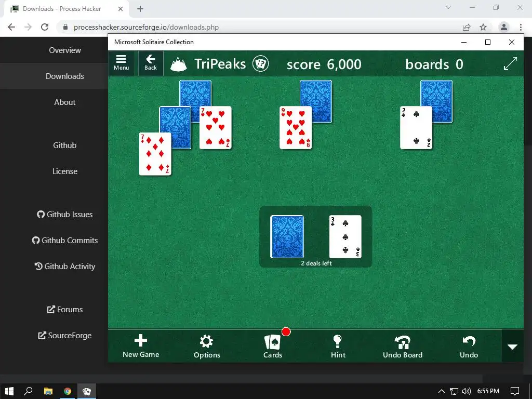The height and width of the screenshot is (399, 532).
Task: Click the face-down card atop the middle peak
Action: [x=321, y=95]
